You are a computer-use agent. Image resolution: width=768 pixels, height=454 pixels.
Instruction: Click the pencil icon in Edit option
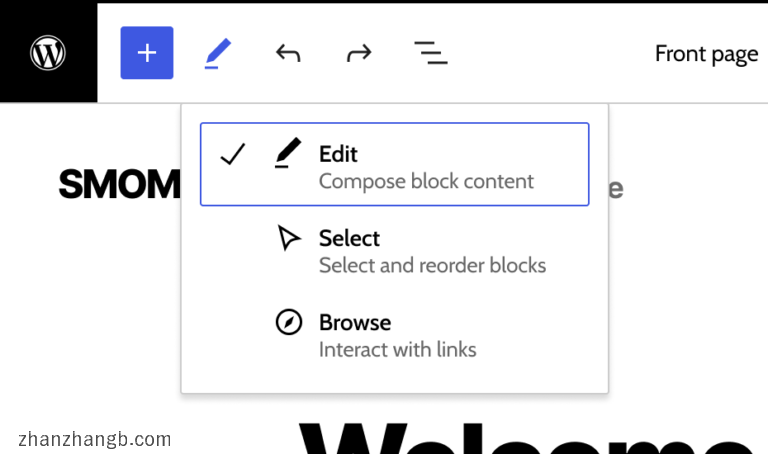288,155
